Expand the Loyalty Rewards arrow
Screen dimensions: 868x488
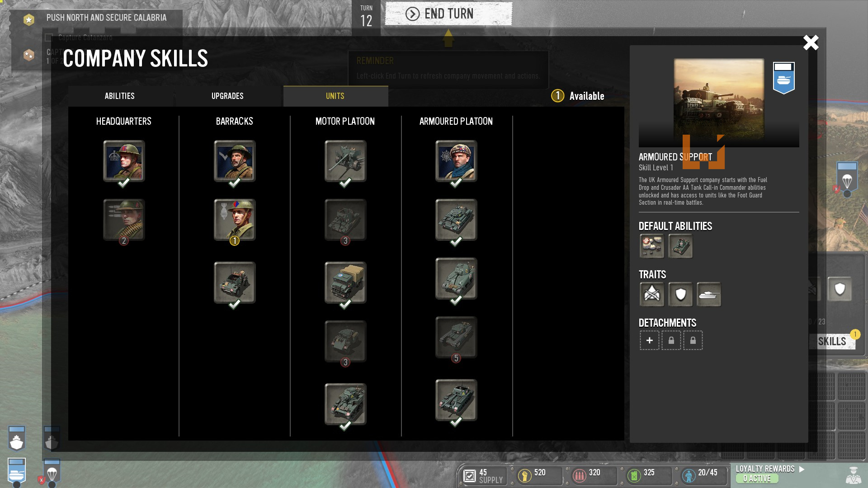click(x=802, y=469)
